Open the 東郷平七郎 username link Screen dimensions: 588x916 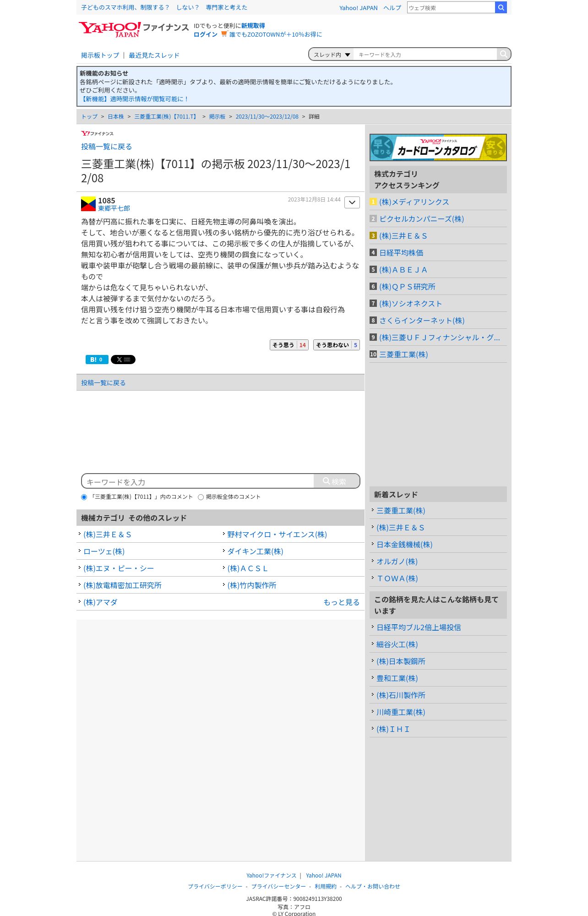[114, 208]
